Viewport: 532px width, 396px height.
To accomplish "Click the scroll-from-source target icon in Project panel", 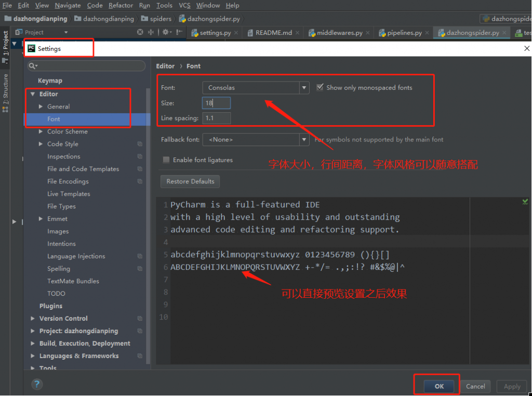I will pyautogui.click(x=140, y=32).
